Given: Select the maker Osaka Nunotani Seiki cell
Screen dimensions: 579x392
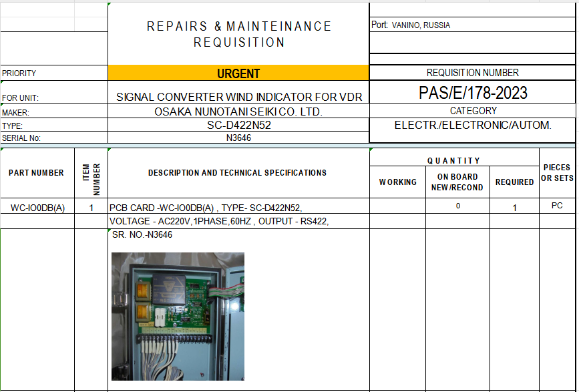Looking at the screenshot, I should (238, 112).
